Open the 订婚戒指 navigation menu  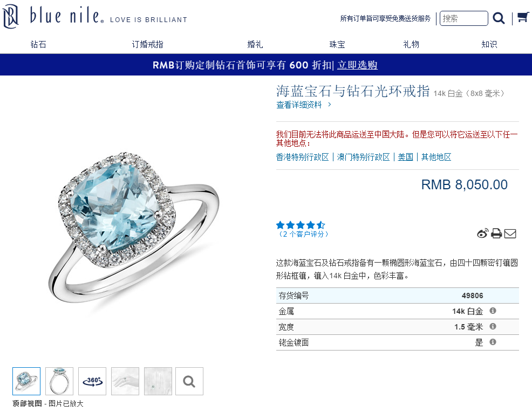[148, 44]
